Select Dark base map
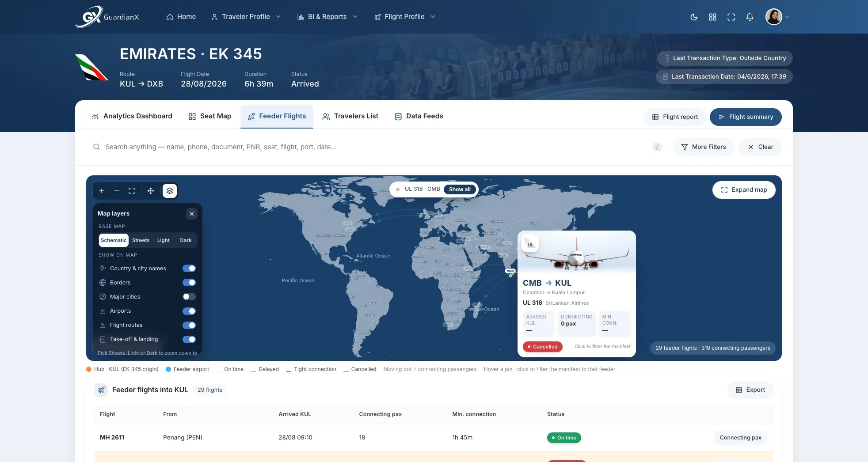868x462 pixels. (186, 240)
